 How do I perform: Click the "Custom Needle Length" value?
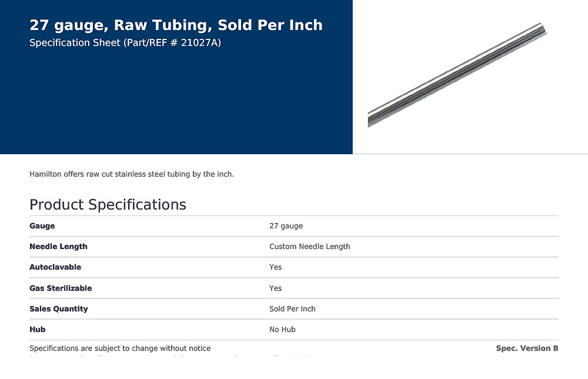click(x=309, y=247)
